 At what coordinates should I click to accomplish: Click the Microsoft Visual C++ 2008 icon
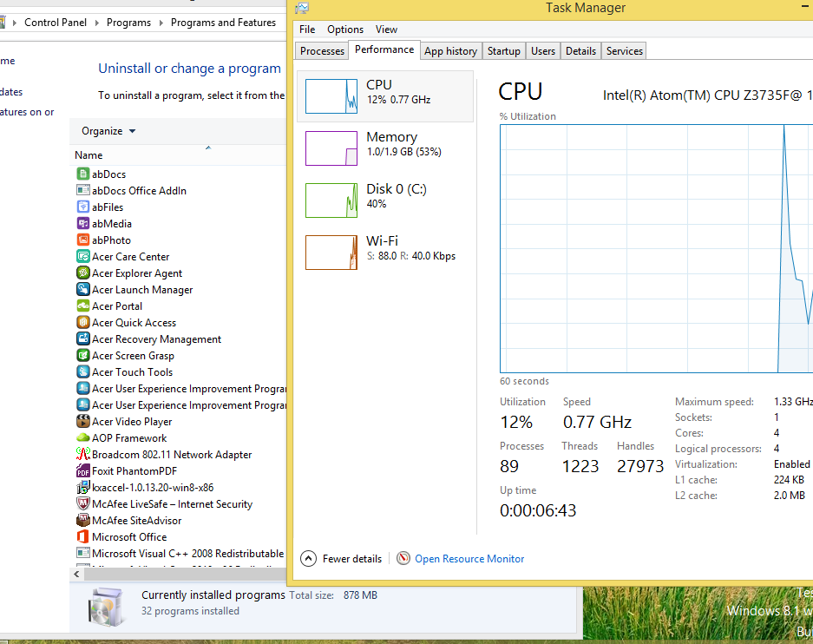(83, 553)
